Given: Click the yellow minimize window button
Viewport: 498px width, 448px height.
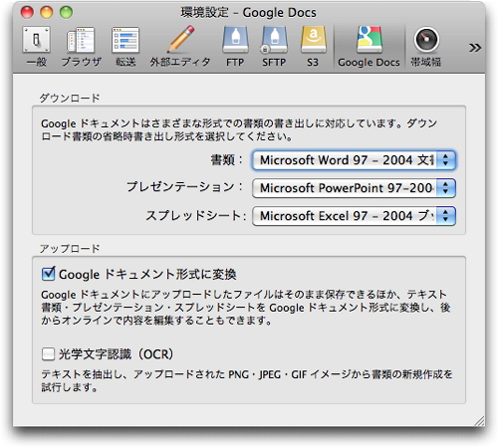Looking at the screenshot, I should pyautogui.click(x=47, y=13).
